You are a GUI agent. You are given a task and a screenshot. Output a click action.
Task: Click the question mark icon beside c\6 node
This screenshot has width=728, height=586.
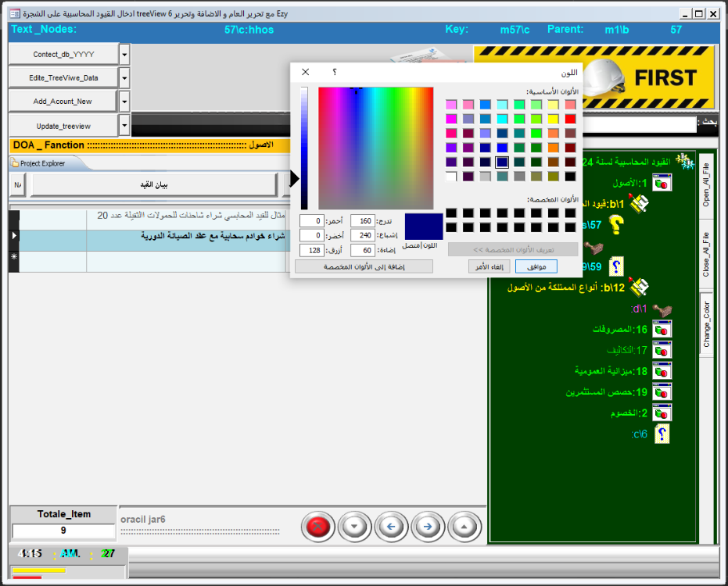[x=662, y=434]
